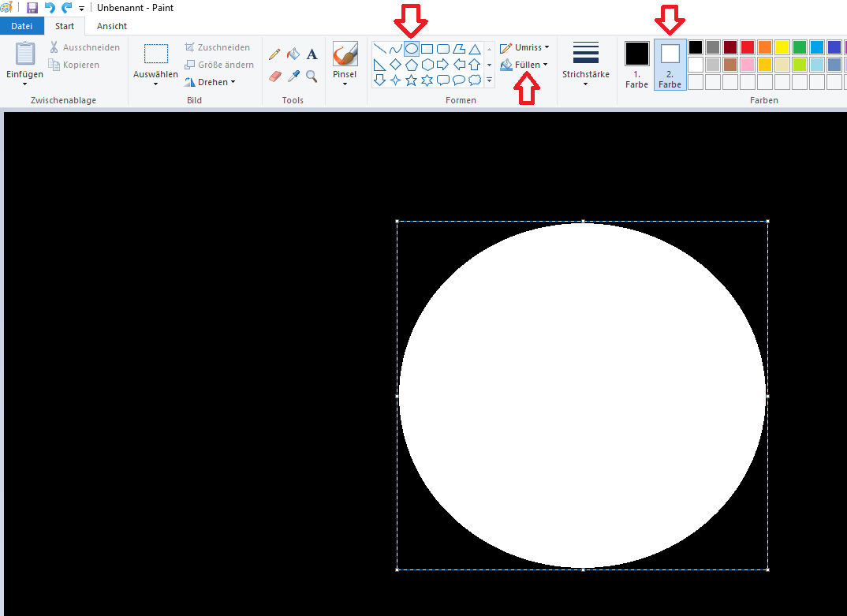Switch to the Ansicht tab
The image size is (847, 616).
(x=112, y=26)
